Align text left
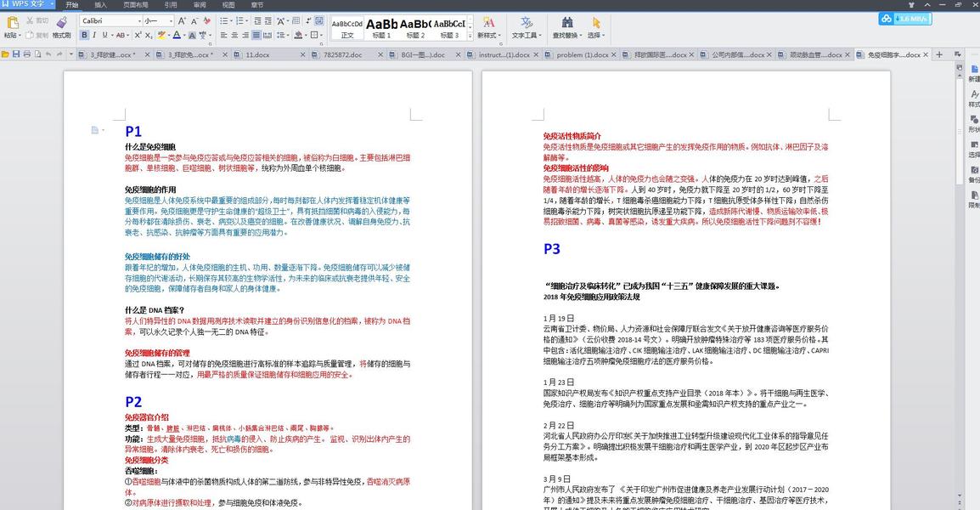The image size is (980, 510). (x=223, y=35)
